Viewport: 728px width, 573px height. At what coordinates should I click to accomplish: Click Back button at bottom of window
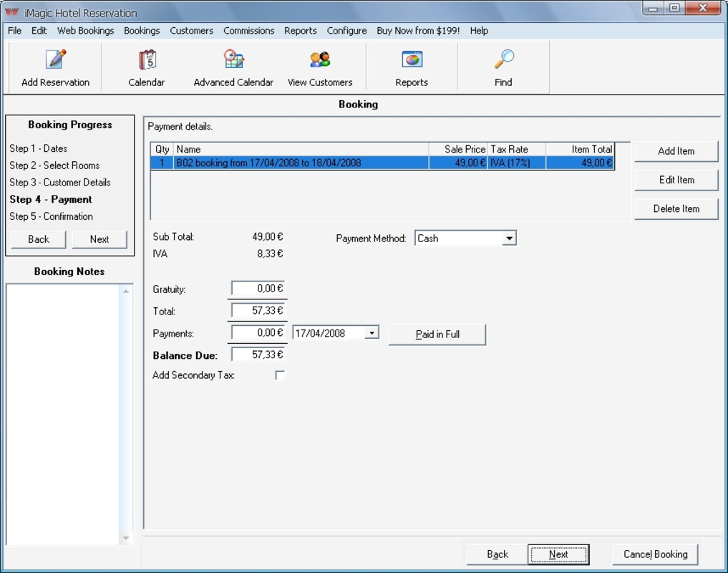(498, 554)
